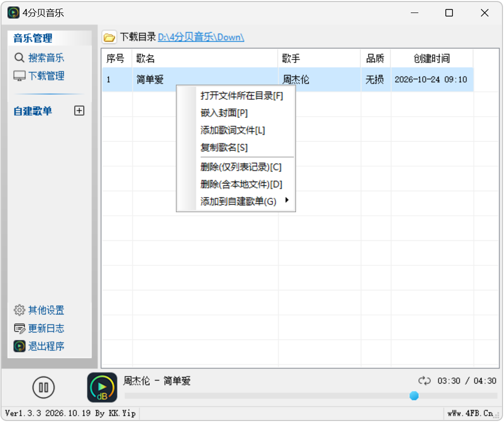Screen dimensions: 504x422
Task: Click 退出程序 to exit the app
Action: pyautogui.click(x=46, y=346)
